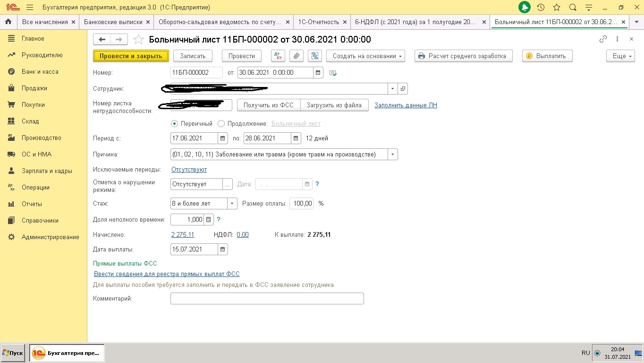
Task: Open calendar for document date 30.06.2021
Action: [x=318, y=73]
